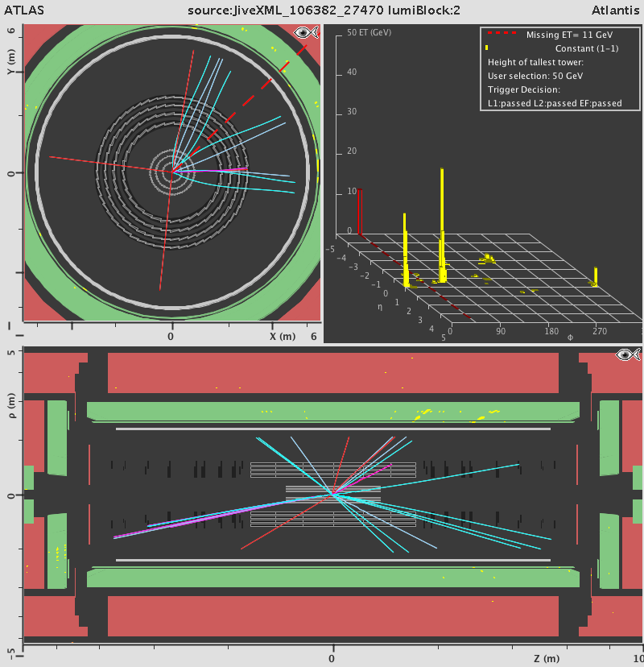Image resolution: width=644 pixels, height=667 pixels.
Task: Click the tallest yellow tower in lego plot
Action: [x=442, y=224]
